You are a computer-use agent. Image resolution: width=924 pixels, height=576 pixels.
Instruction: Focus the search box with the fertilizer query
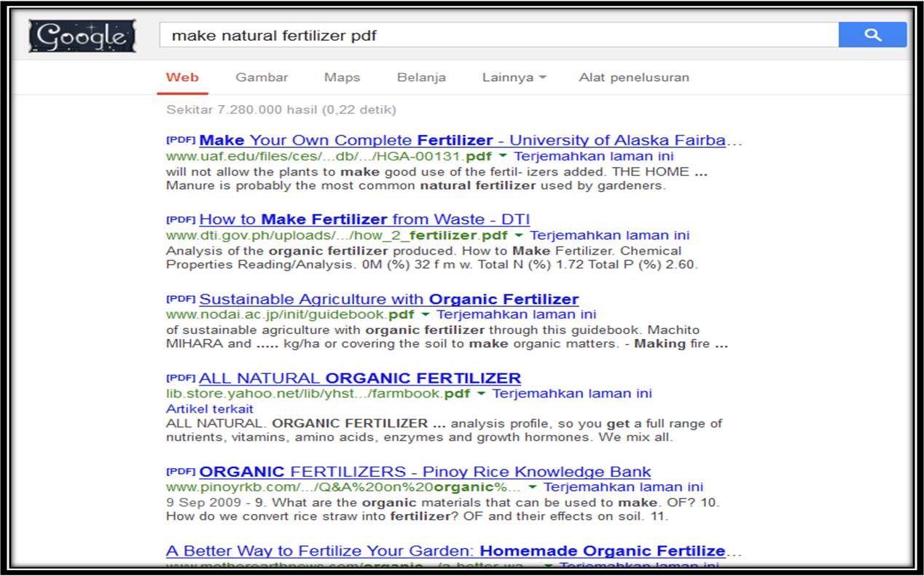[498, 34]
